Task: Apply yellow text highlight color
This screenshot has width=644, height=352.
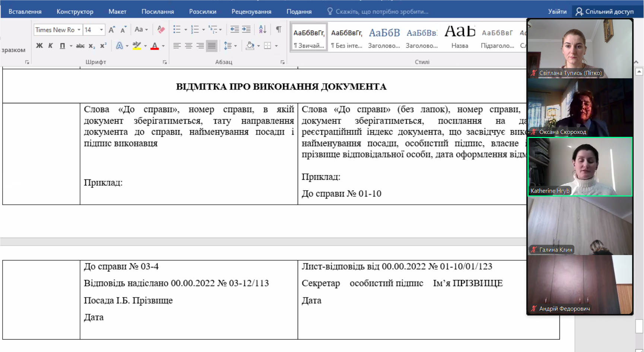Action: (137, 46)
